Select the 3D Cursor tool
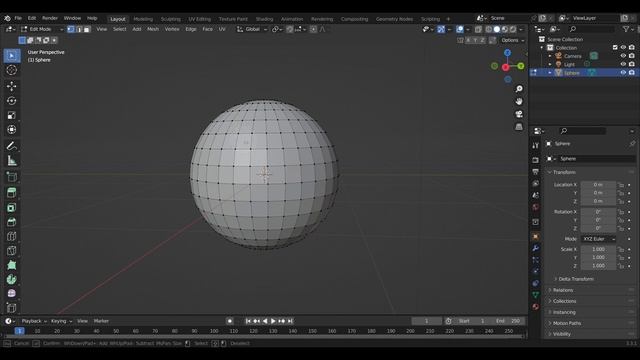 coord(12,70)
